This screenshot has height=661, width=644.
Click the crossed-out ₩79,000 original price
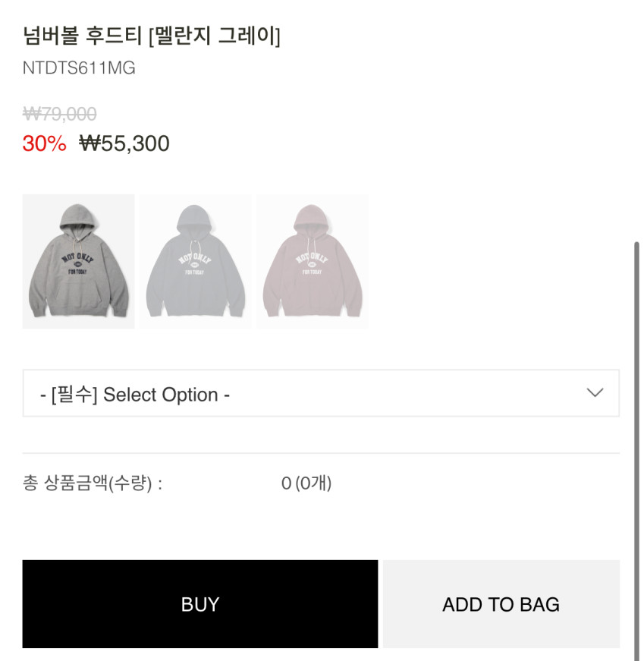[60, 114]
